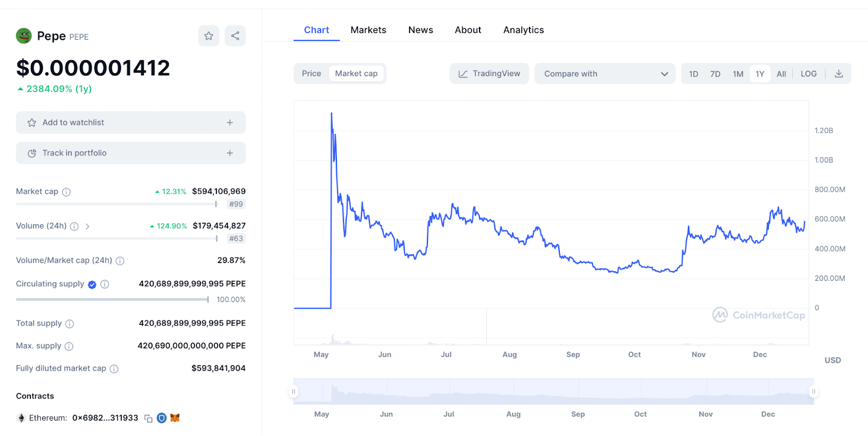The width and height of the screenshot is (868, 436).
Task: Click the 2384.09% (1y) change text
Action: pos(54,89)
